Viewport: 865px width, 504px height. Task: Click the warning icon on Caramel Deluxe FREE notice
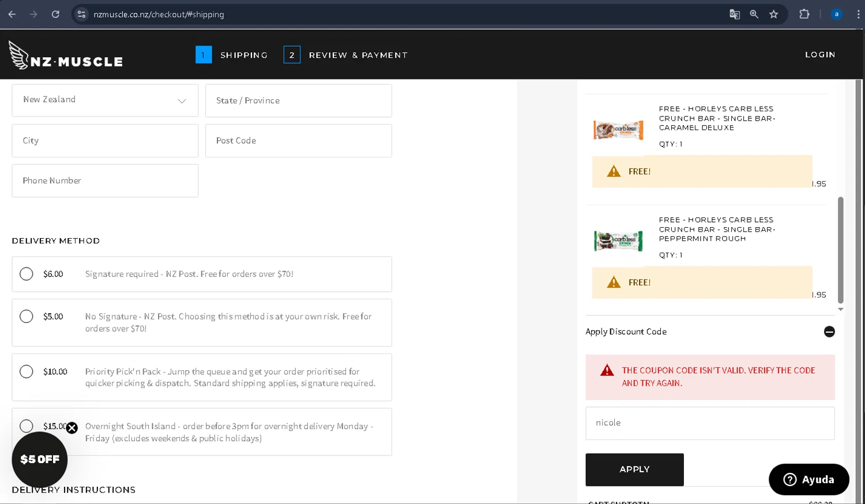(614, 171)
